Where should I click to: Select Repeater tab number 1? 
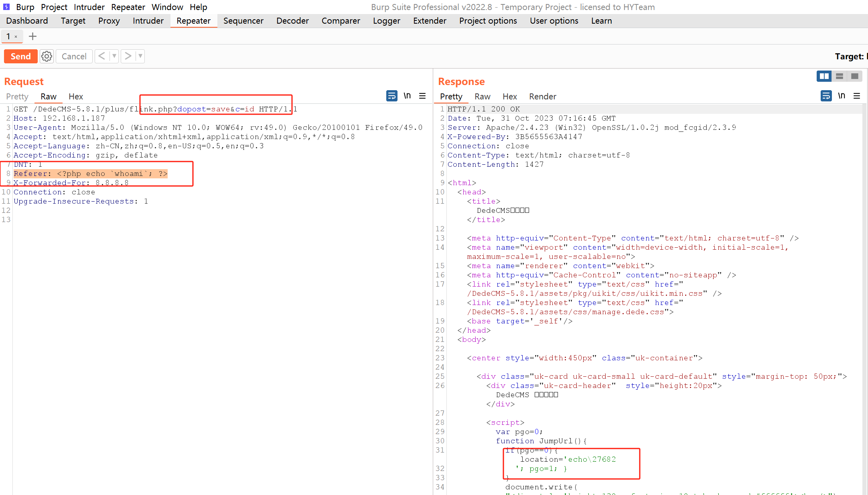[8, 36]
